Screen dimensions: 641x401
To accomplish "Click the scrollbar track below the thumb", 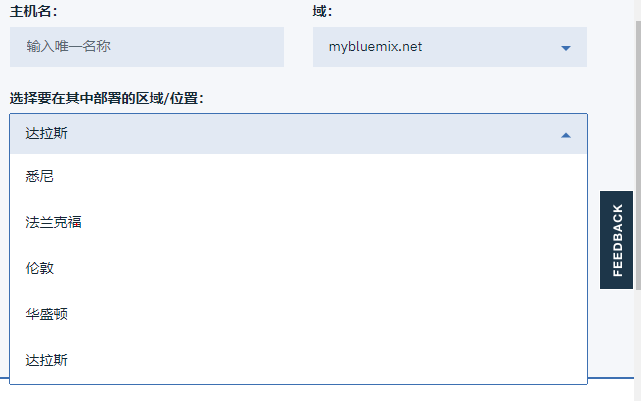I will click(x=638, y=345).
